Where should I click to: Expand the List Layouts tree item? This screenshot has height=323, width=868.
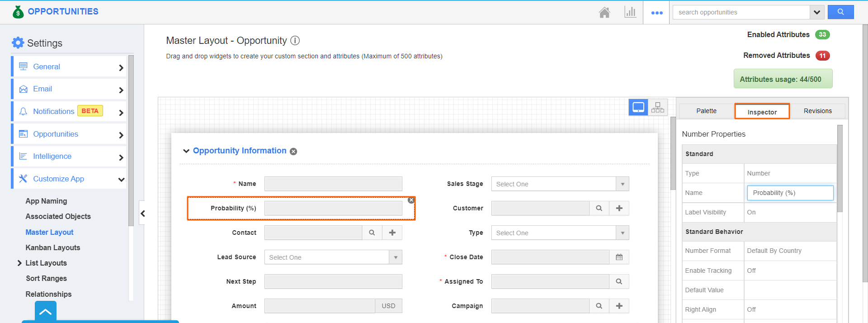coord(19,263)
